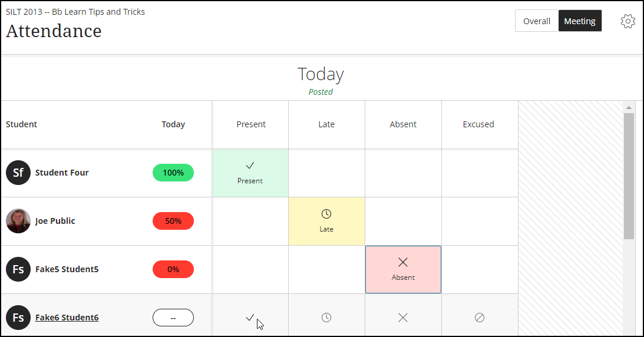Open attendance settings gear icon
Screen dimensions: 644x337
point(628,21)
